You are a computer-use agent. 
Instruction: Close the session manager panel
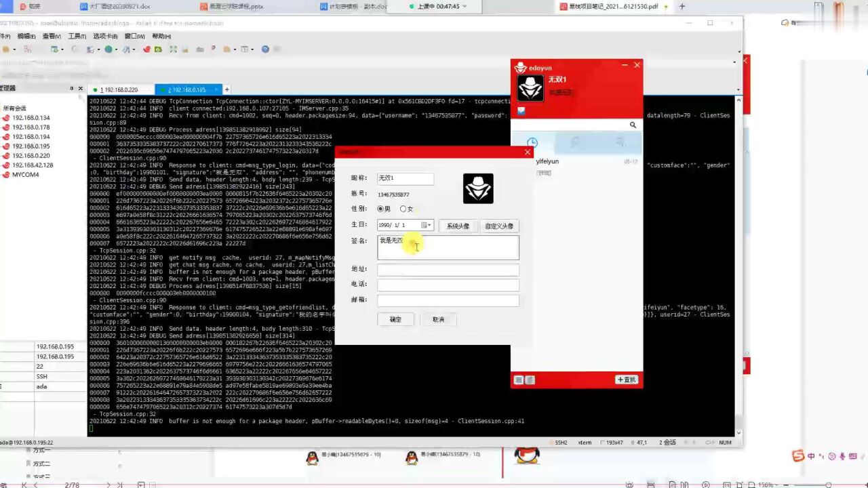[x=81, y=88]
